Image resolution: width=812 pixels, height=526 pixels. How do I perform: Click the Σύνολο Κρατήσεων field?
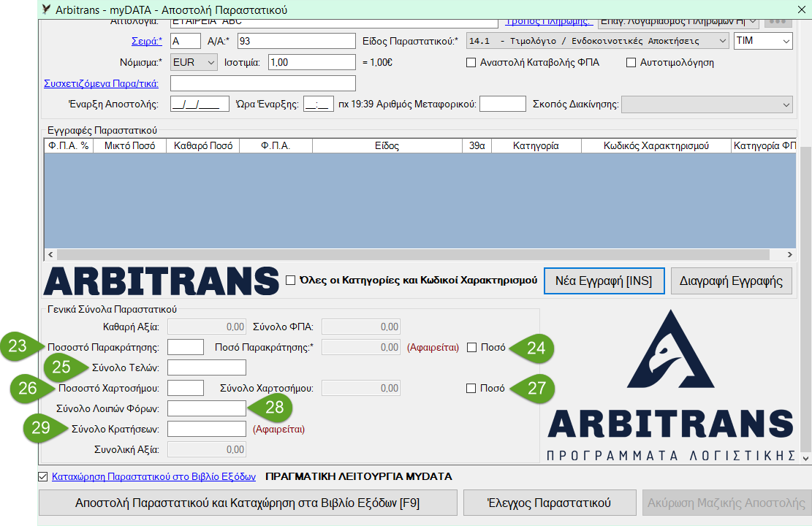pos(207,429)
